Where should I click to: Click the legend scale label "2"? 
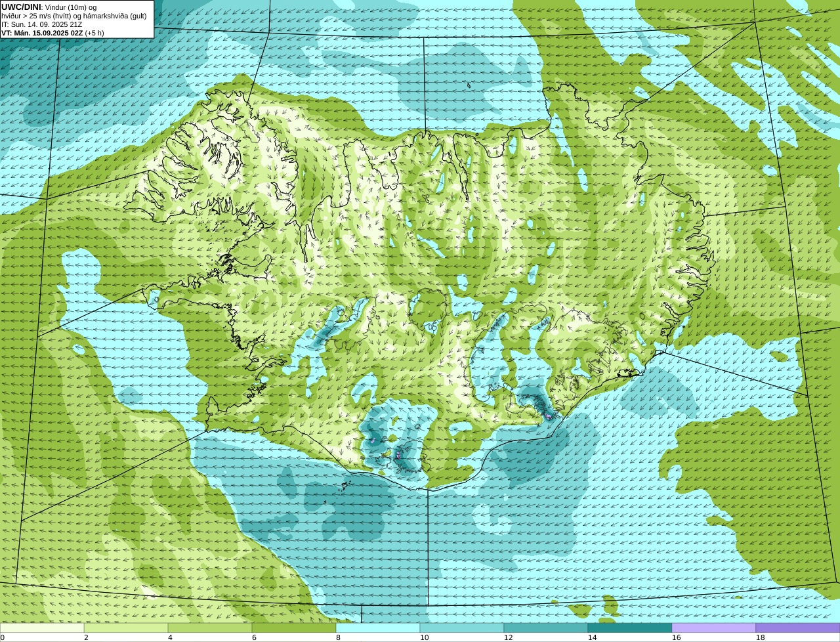86,637
